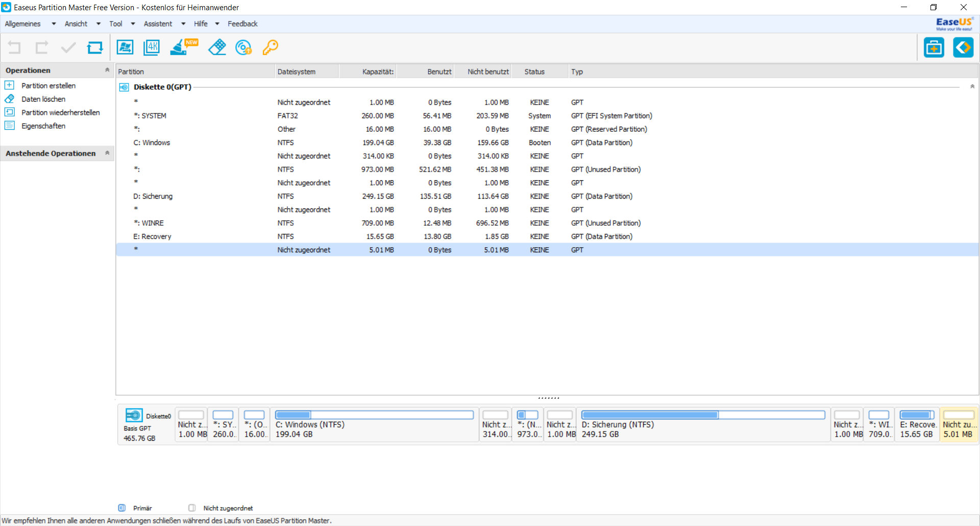Screen dimensions: 980x526
Task: Select E: Recove 15.65 GB block in disk map
Action: click(x=918, y=424)
